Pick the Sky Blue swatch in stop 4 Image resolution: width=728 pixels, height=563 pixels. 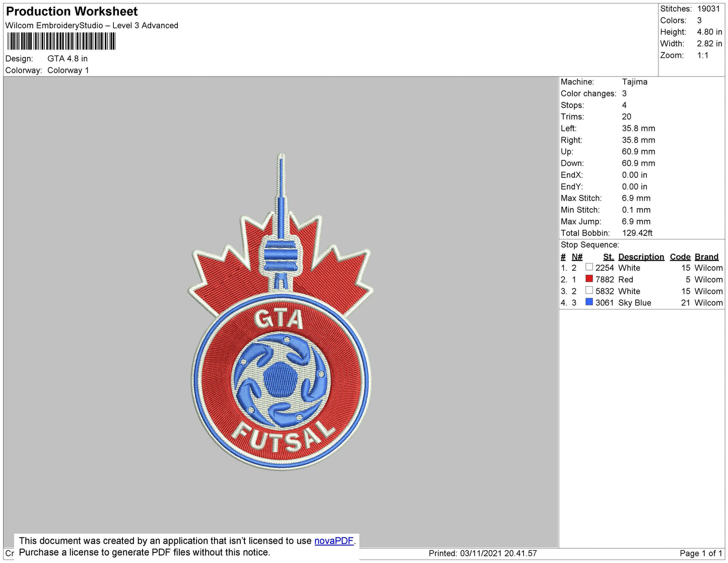(x=589, y=302)
